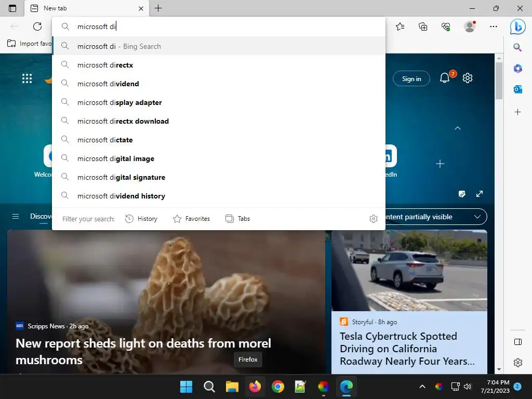This screenshot has width=532, height=399.
Task: Click the sidebar Search icon
Action: [517, 47]
